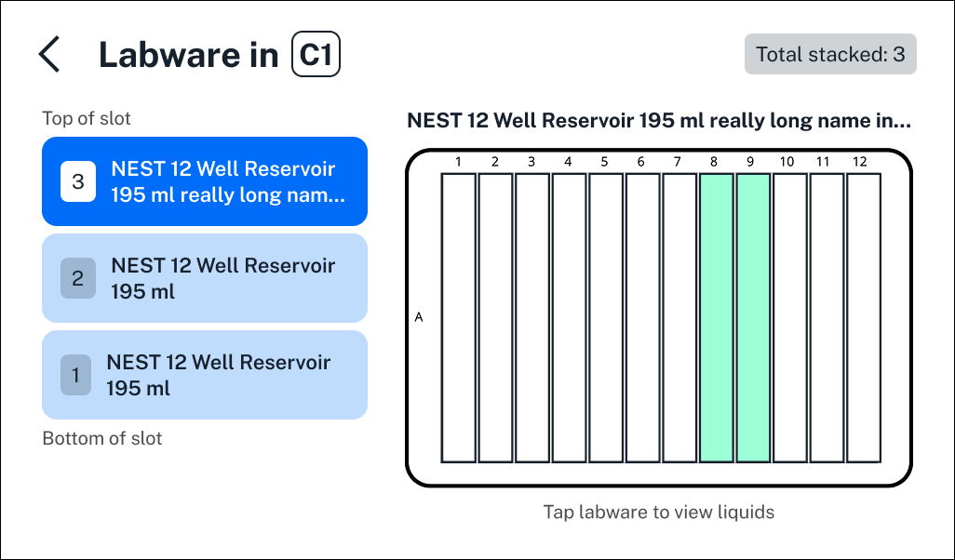This screenshot has height=560, width=955.
Task: Select stacked labware 1 NEST 12 Well Reservoir
Action: [x=205, y=375]
